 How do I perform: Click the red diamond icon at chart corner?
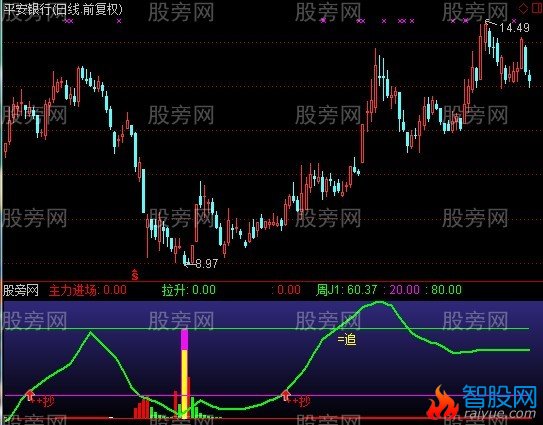523,9
